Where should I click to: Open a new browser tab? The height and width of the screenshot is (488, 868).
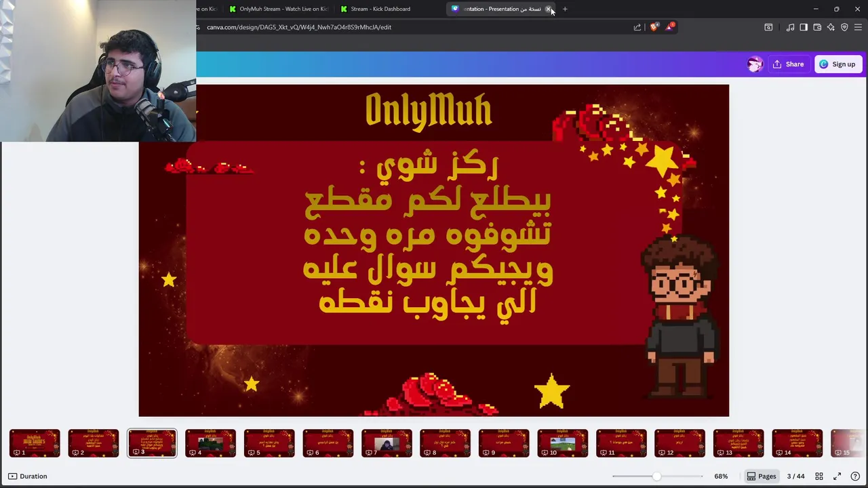coord(565,9)
